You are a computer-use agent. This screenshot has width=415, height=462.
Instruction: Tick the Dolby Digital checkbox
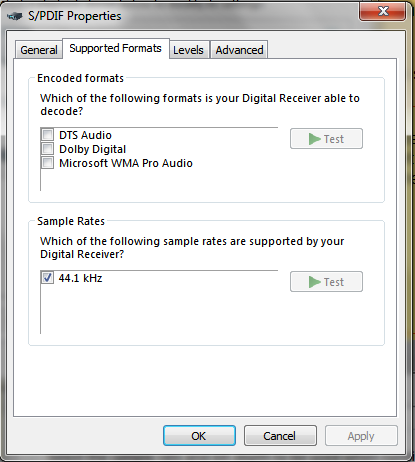[47, 149]
